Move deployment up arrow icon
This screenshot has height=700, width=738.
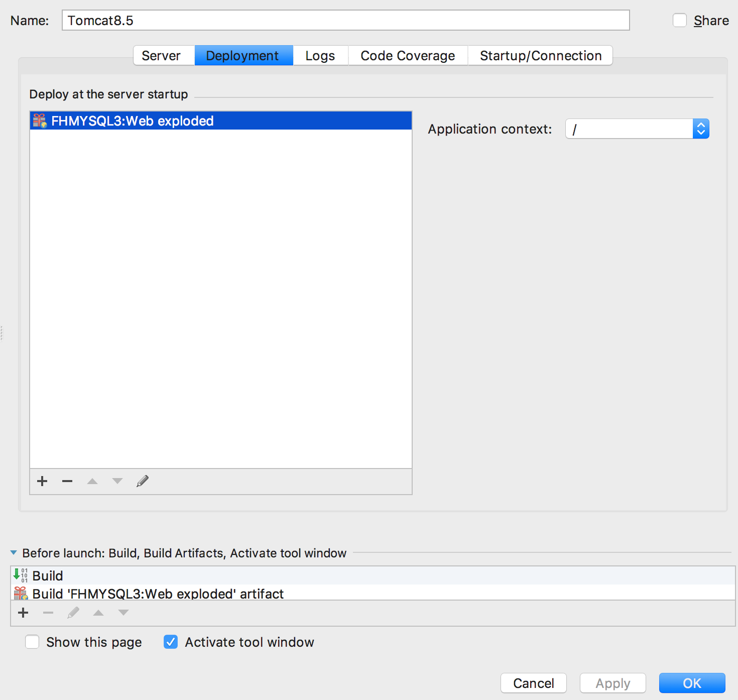tap(92, 481)
